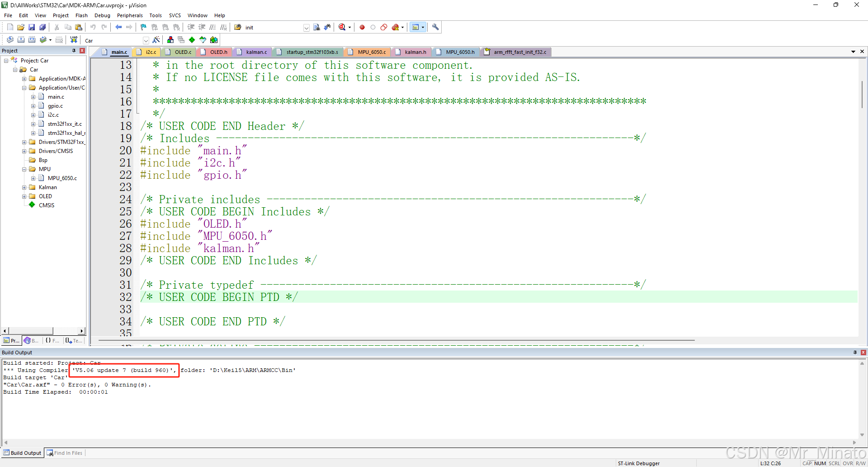
Task: Open Options for Target magic wand icon
Action: point(156,40)
